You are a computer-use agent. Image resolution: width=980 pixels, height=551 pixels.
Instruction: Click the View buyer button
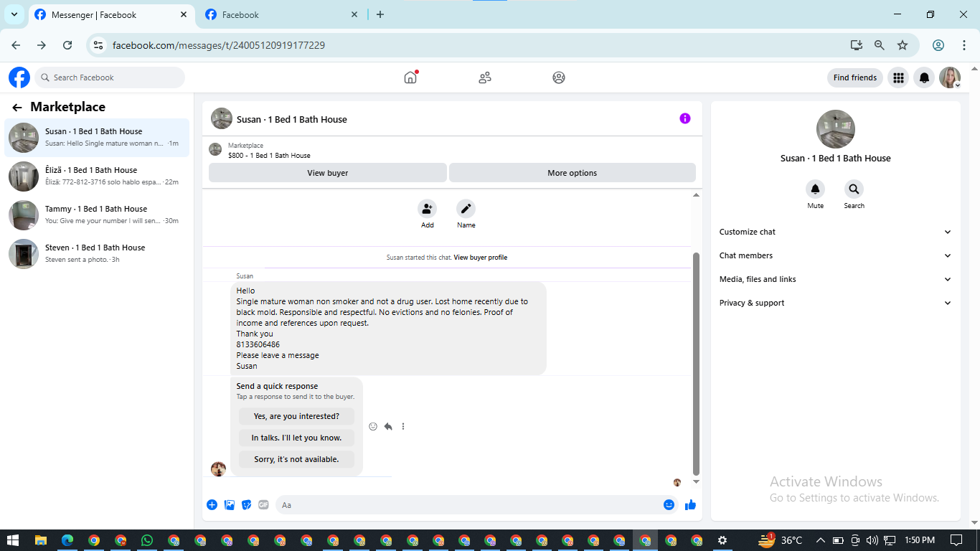point(328,173)
